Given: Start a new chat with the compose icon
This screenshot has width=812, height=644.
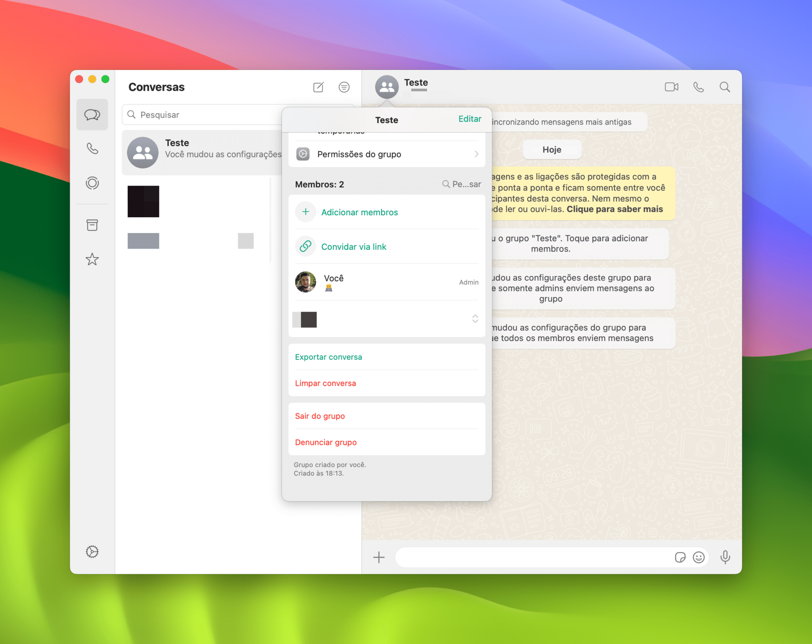Looking at the screenshot, I should point(318,87).
